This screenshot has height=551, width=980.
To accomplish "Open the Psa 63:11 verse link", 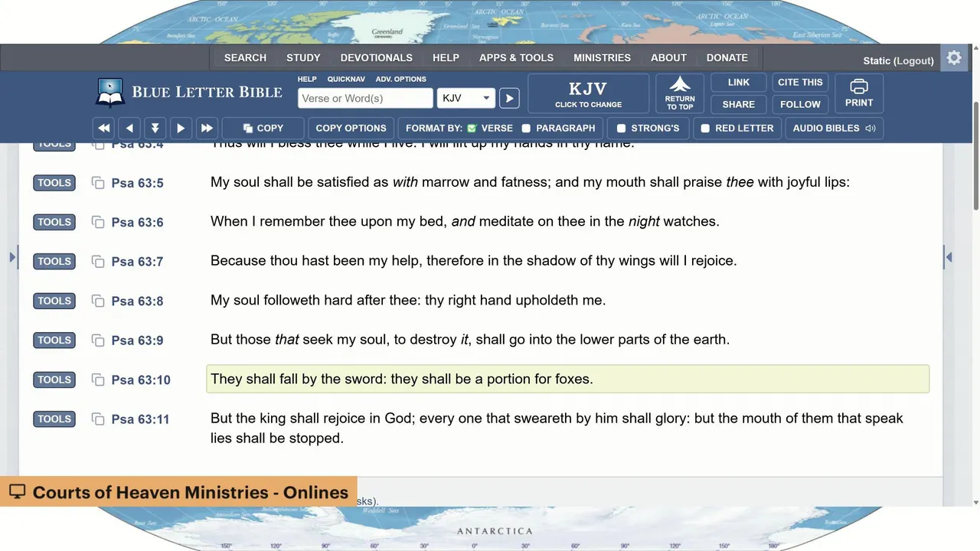I will click(140, 419).
